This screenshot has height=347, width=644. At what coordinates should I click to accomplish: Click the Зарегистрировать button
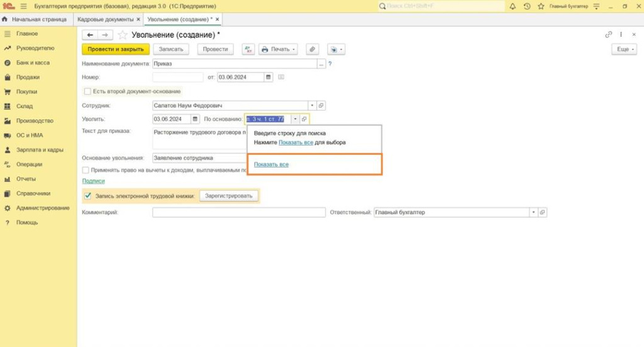230,196
